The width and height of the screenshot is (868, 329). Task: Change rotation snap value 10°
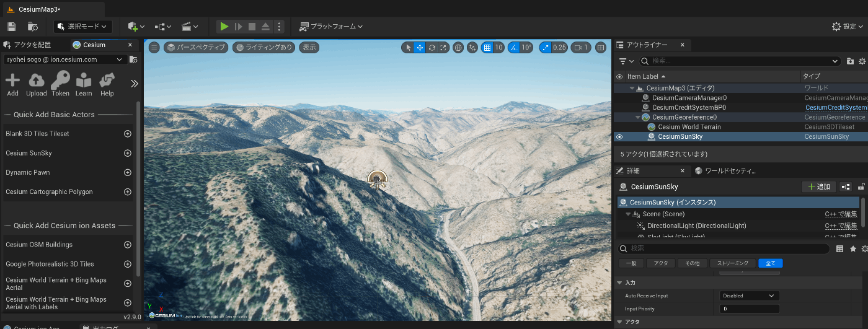point(526,47)
